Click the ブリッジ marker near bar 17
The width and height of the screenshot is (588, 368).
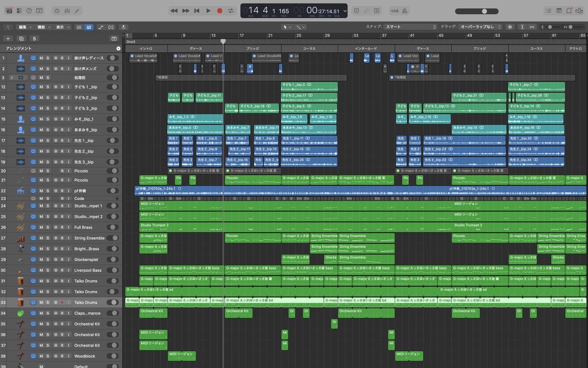tap(252, 49)
